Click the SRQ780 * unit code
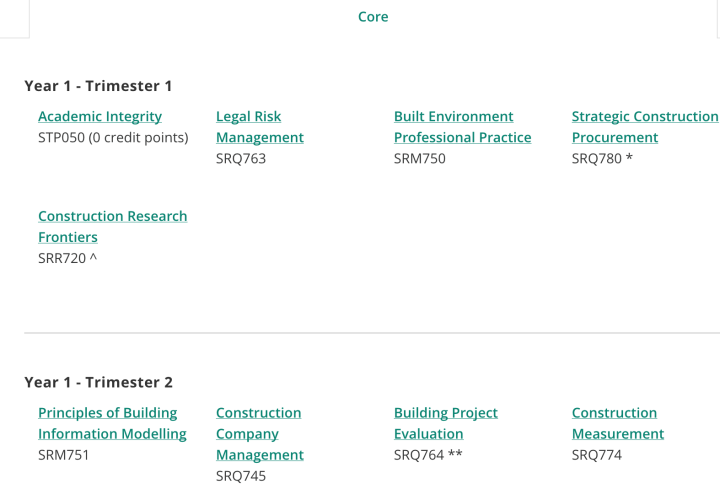 (602, 158)
